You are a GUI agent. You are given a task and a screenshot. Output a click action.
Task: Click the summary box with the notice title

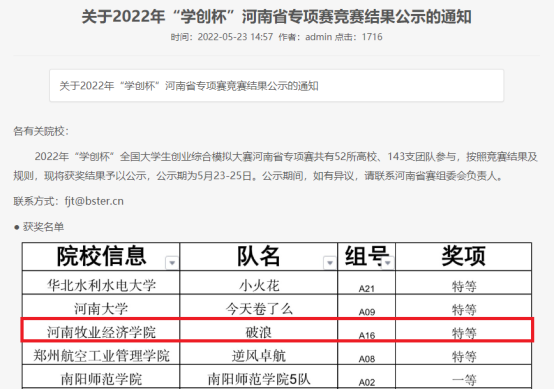[x=277, y=85]
